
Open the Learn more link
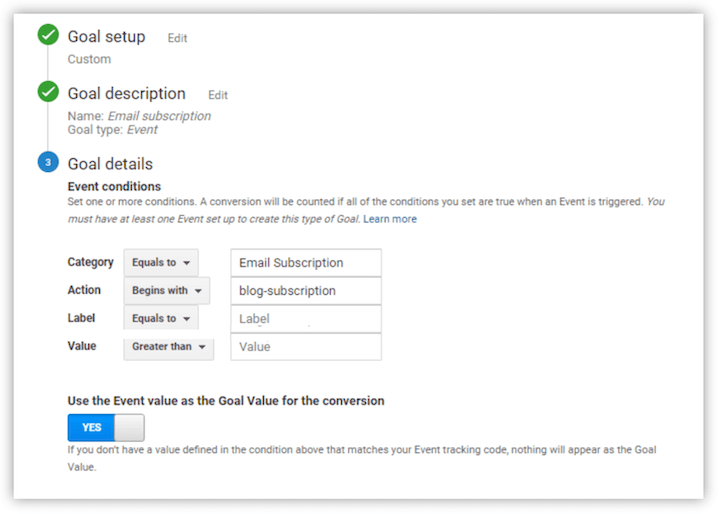(x=390, y=219)
